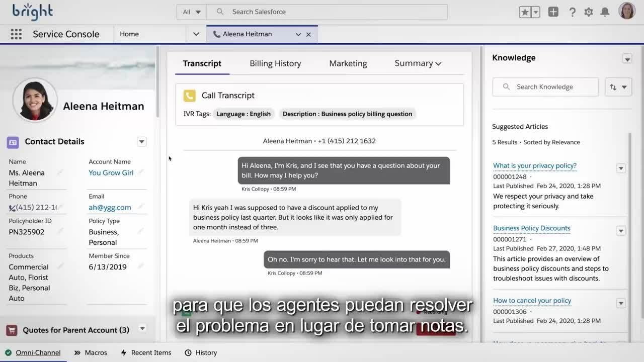Edit the Name field pencil icon
Screen dimensions: 644x362
coord(60,172)
